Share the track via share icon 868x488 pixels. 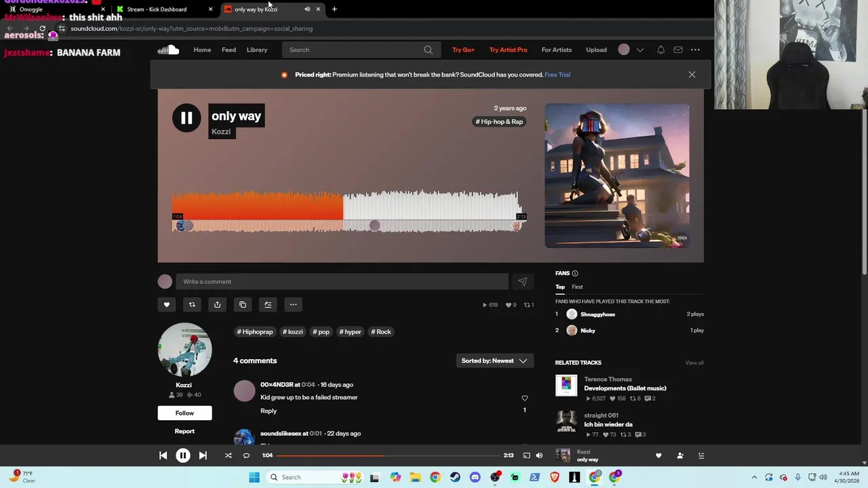pyautogui.click(x=217, y=304)
